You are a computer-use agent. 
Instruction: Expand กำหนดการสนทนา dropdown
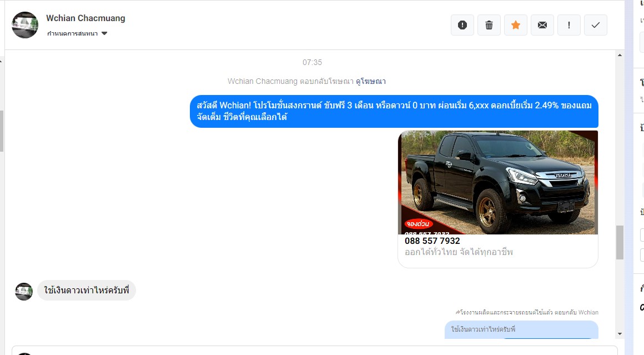(x=77, y=34)
